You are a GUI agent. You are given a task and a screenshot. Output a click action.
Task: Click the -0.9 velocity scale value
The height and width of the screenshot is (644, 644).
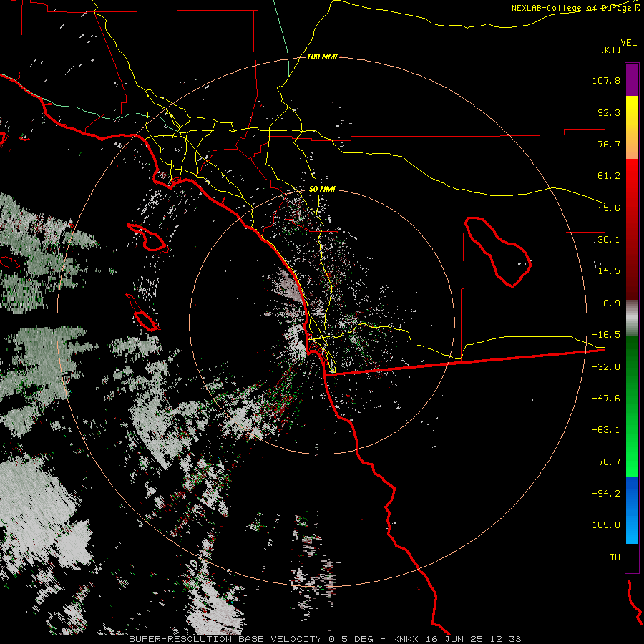point(609,303)
